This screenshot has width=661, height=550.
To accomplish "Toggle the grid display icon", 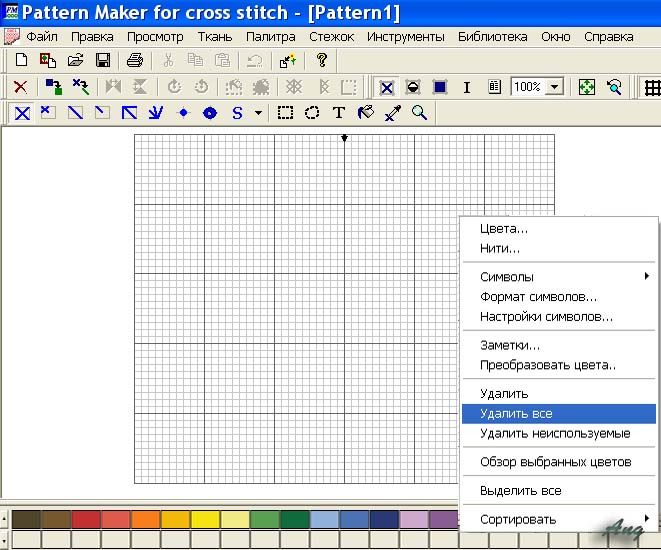I will [x=652, y=88].
